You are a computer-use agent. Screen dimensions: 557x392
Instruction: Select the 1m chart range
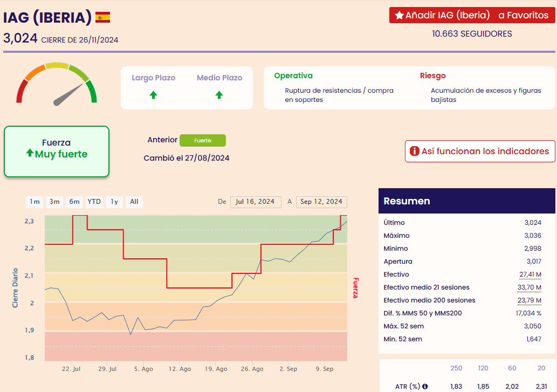pos(35,202)
